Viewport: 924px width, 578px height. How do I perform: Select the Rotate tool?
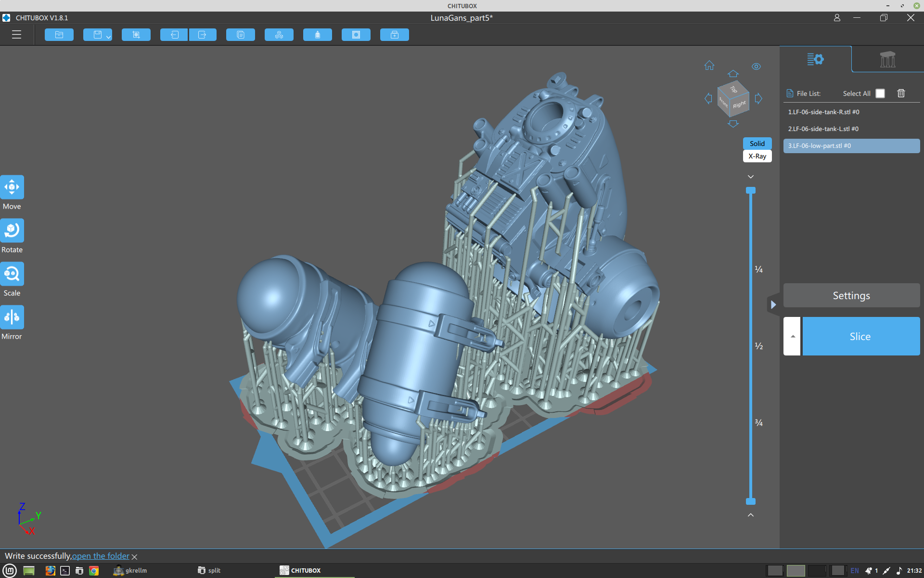[12, 230]
